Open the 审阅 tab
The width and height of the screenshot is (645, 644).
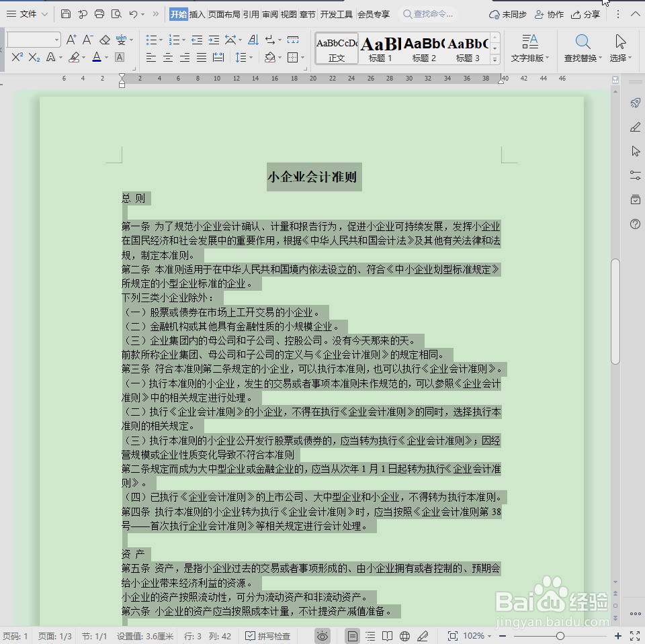point(270,14)
